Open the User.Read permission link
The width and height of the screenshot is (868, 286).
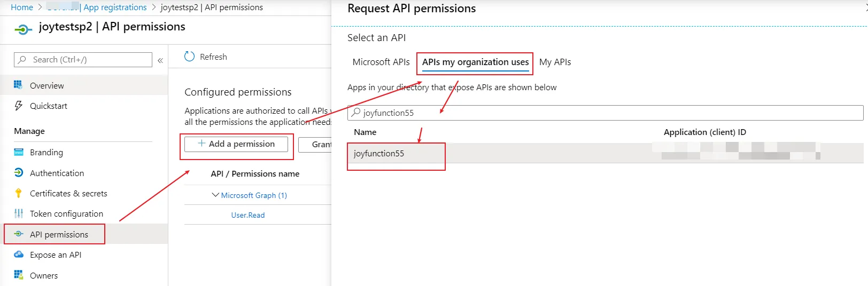(247, 215)
